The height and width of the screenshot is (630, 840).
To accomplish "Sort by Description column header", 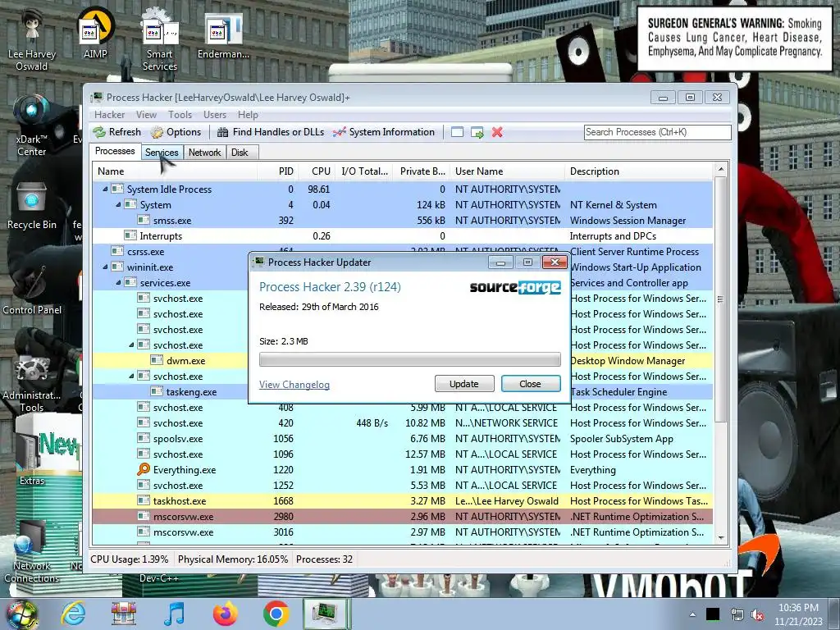I will pos(639,171).
